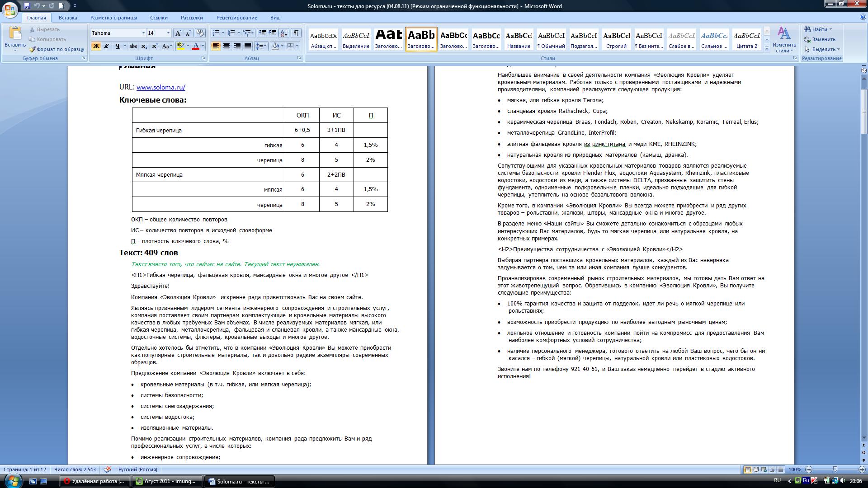Open the Paragraph (Абзац) dialog launcher
This screenshot has width=868, height=488.
(299, 58)
